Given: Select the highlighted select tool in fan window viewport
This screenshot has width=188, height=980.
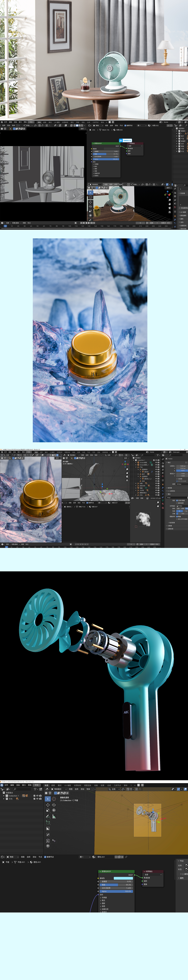Looking at the screenshot, I should (90, 193).
